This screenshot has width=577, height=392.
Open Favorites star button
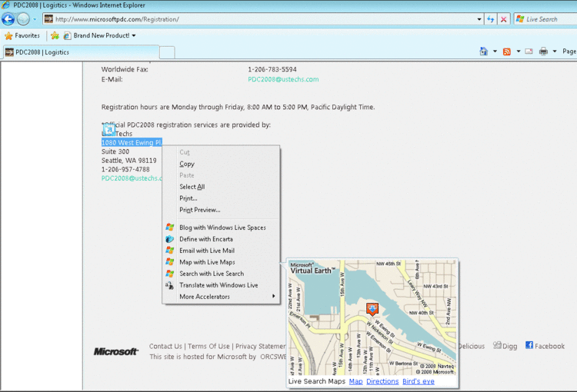point(22,35)
